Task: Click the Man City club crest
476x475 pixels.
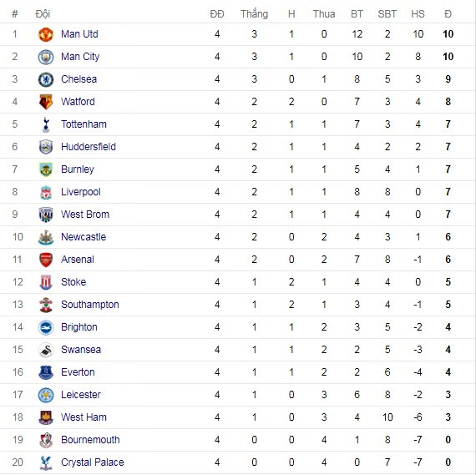Action: (x=46, y=57)
